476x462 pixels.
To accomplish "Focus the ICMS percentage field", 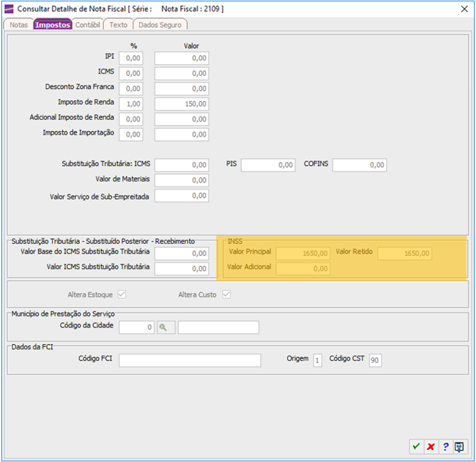I will point(131,73).
